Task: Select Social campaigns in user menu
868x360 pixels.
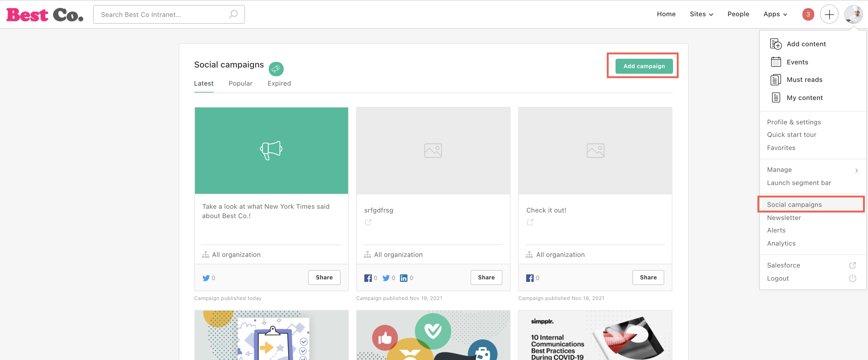Action: pyautogui.click(x=794, y=205)
